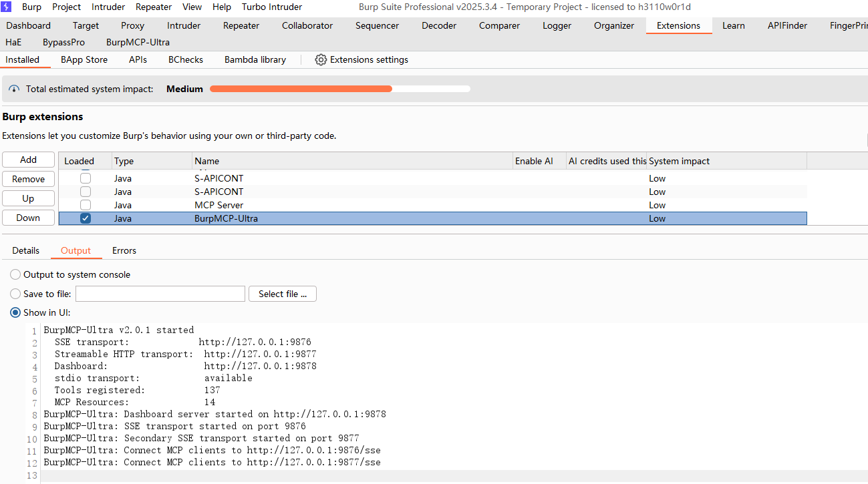Select the Save to file radio
The width and height of the screenshot is (868, 484).
click(15, 294)
